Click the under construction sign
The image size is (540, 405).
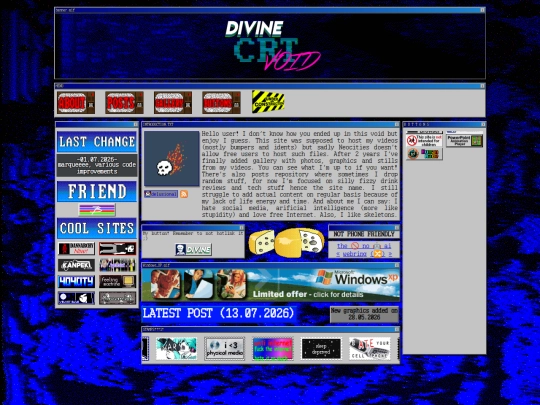[268, 101]
